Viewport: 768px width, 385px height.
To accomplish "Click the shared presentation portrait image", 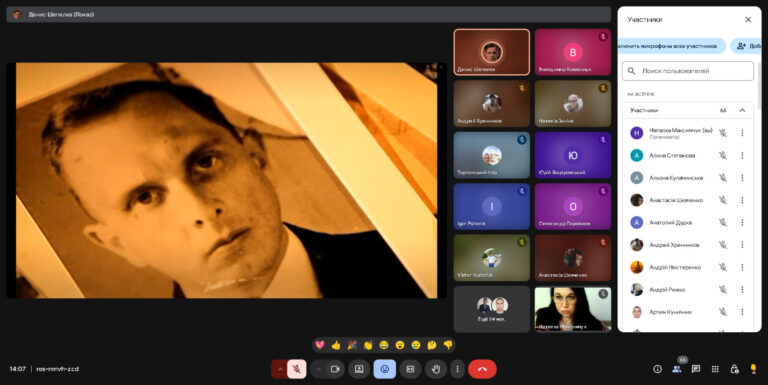I will (226, 180).
